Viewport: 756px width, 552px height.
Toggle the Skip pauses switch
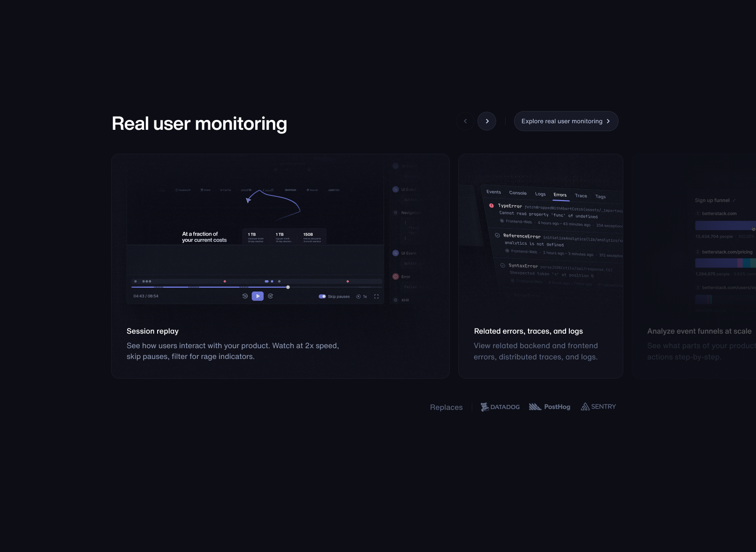tap(322, 297)
